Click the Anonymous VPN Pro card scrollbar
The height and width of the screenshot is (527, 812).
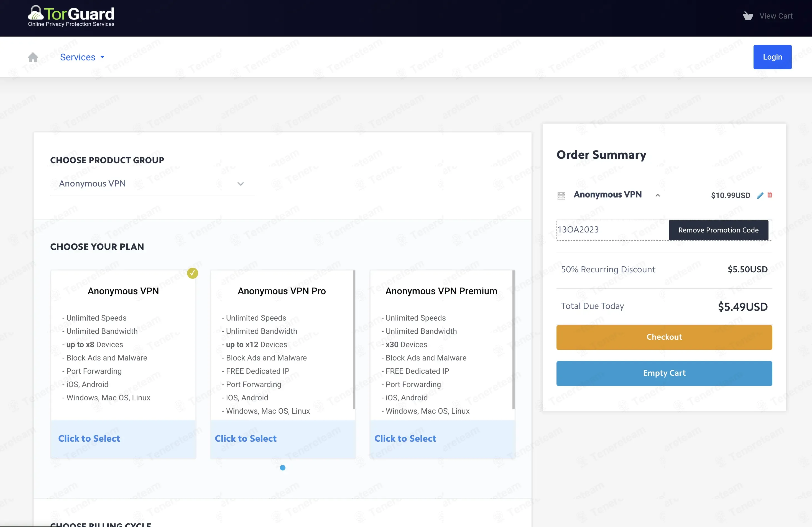354,340
